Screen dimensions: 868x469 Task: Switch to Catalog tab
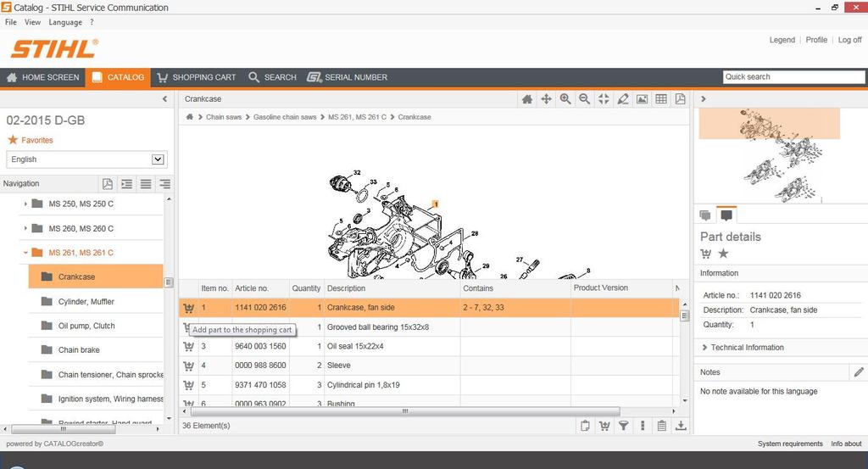118,77
